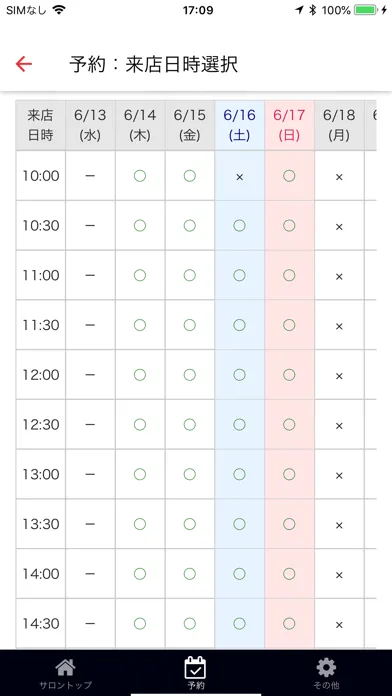This screenshot has width=392, height=696.
Task: Tap 6/17 (日) column header
Action: click(x=289, y=125)
